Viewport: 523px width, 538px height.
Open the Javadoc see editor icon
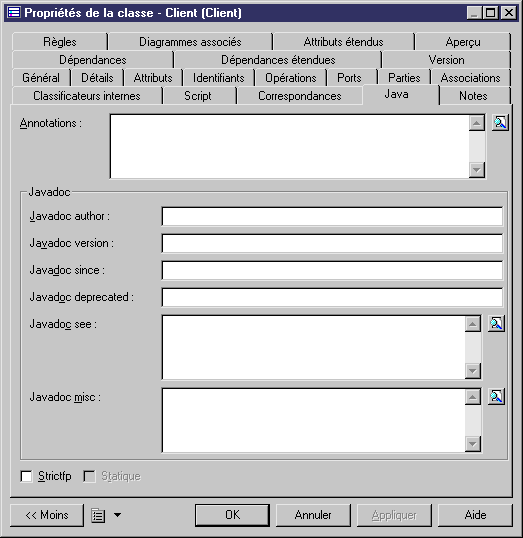tap(496, 324)
